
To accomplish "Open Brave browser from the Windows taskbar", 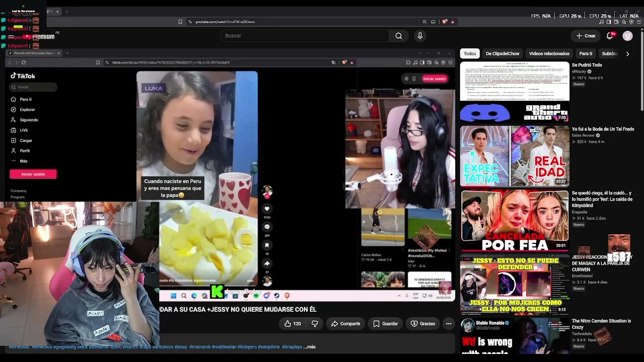I will (287, 296).
